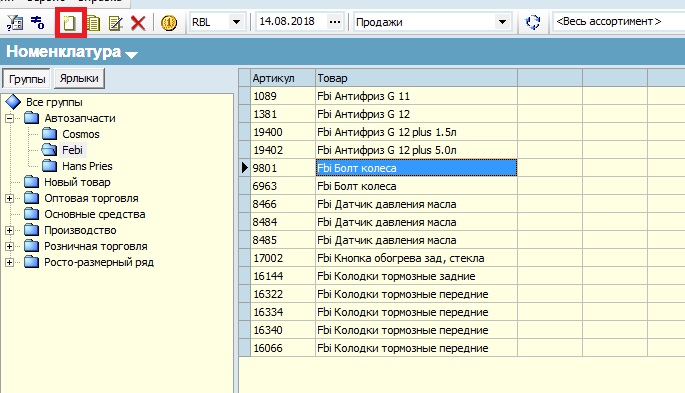This screenshot has width=685, height=393.
Task: Open the Номенклатура header dropdown arrow
Action: click(131, 55)
